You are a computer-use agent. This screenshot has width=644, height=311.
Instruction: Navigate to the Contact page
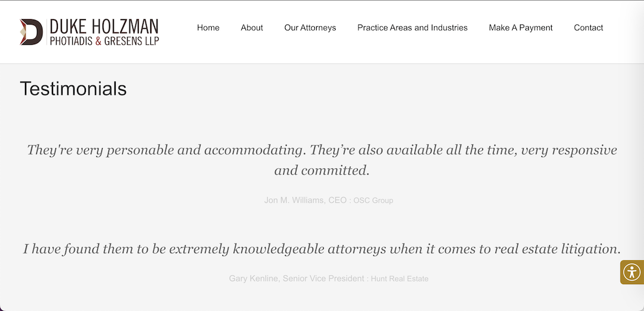pyautogui.click(x=589, y=27)
